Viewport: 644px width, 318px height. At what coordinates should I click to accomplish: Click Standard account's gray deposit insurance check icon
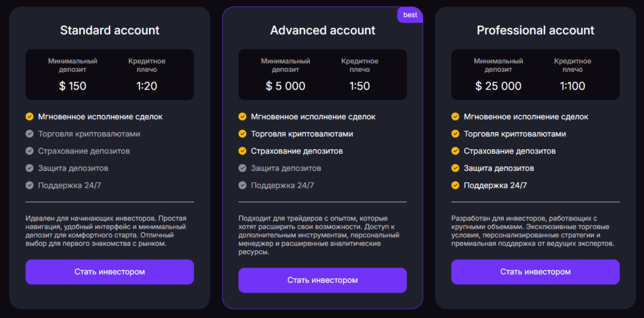point(30,151)
